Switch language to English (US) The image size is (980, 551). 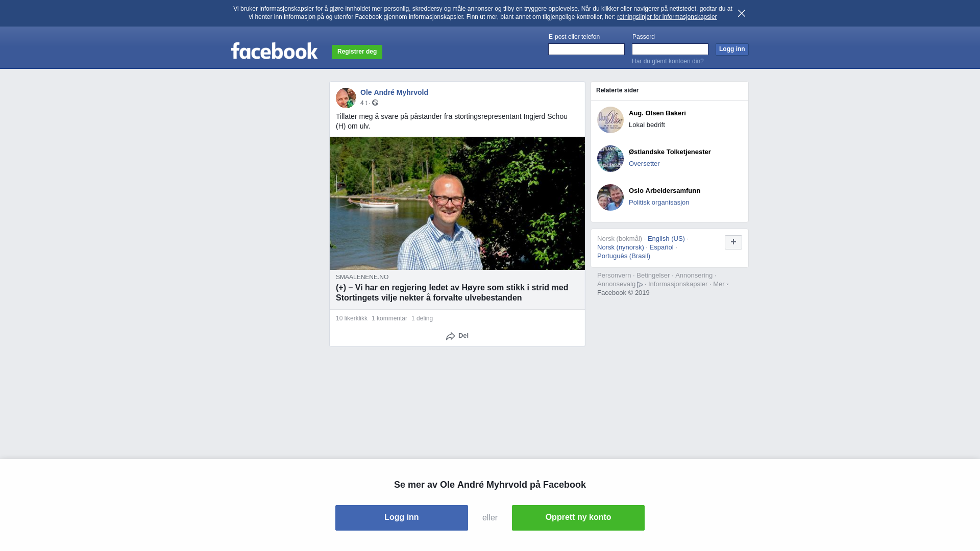click(666, 239)
